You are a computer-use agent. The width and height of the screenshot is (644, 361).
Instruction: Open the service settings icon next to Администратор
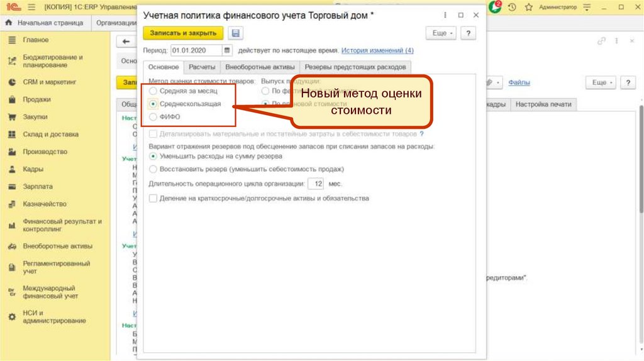tap(587, 7)
